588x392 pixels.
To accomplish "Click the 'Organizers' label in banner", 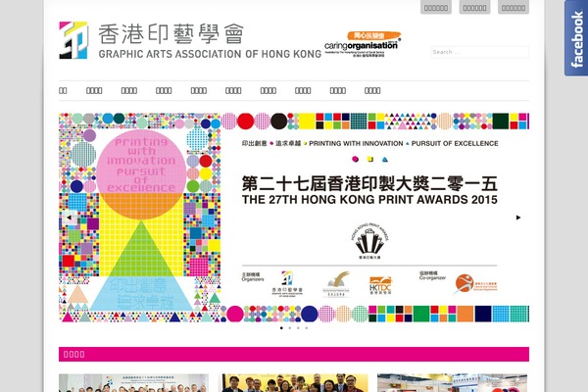I will point(253,277).
